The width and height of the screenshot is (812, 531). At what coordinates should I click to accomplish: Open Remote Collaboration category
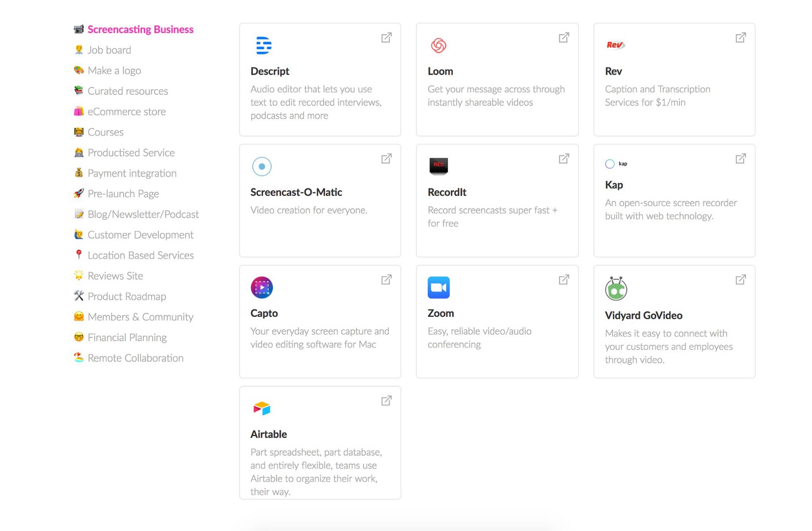(136, 358)
